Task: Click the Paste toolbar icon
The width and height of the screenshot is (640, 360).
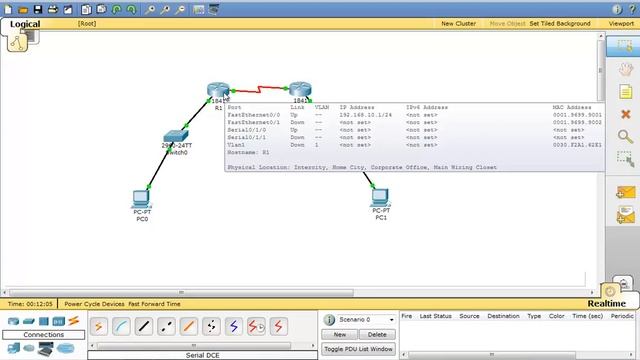Action: click(101, 9)
